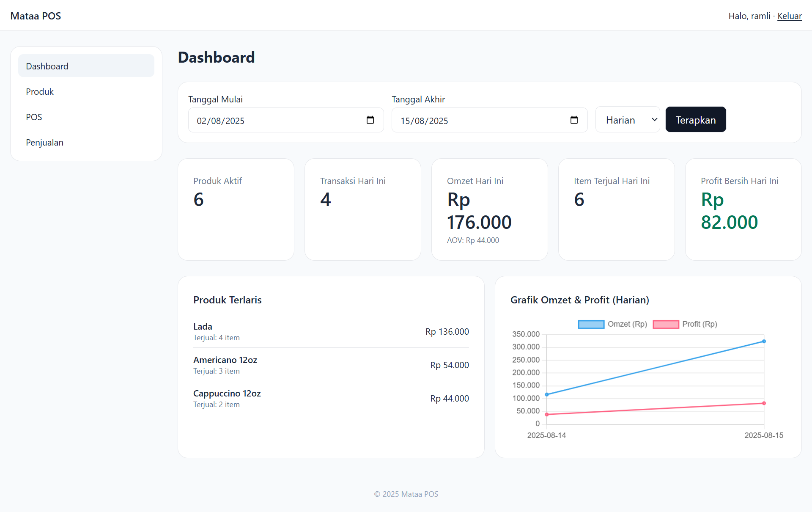
Task: Navigate to the Produk section
Action: 40,91
